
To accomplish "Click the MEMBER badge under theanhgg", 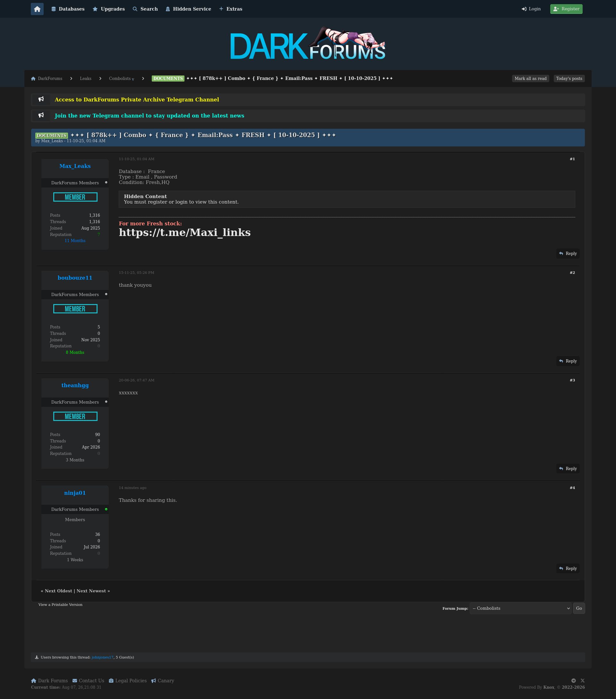I will point(75,416).
